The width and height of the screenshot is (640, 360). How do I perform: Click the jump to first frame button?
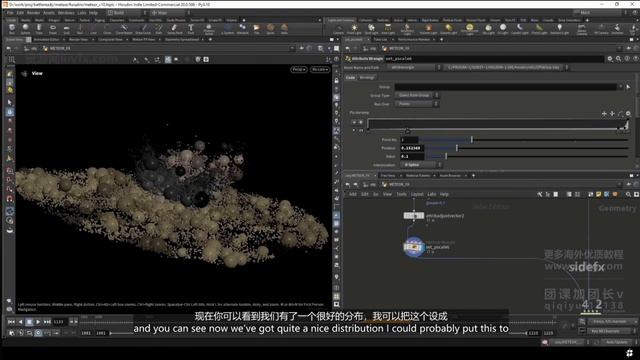[11, 322]
